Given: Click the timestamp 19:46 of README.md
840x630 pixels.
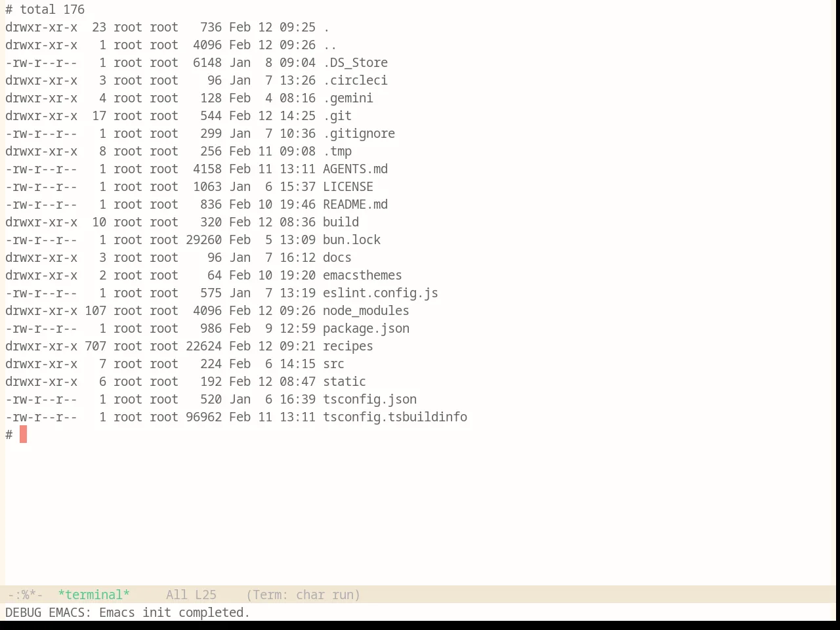Looking at the screenshot, I should pyautogui.click(x=297, y=205).
